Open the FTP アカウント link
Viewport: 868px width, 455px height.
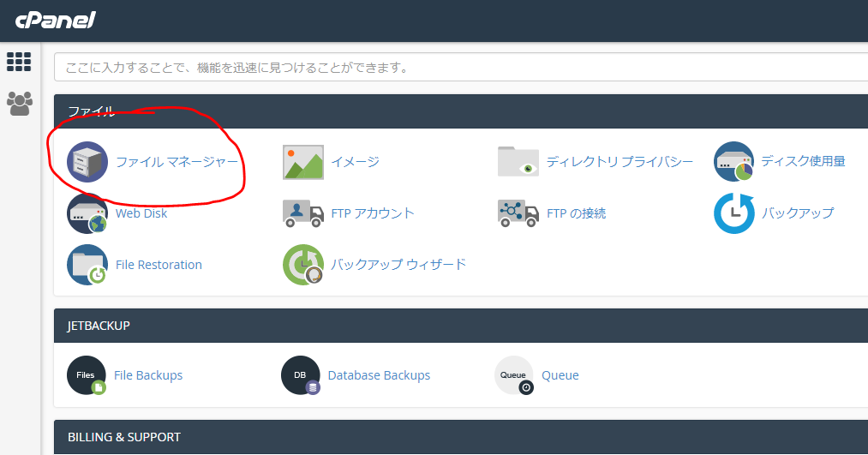click(373, 213)
